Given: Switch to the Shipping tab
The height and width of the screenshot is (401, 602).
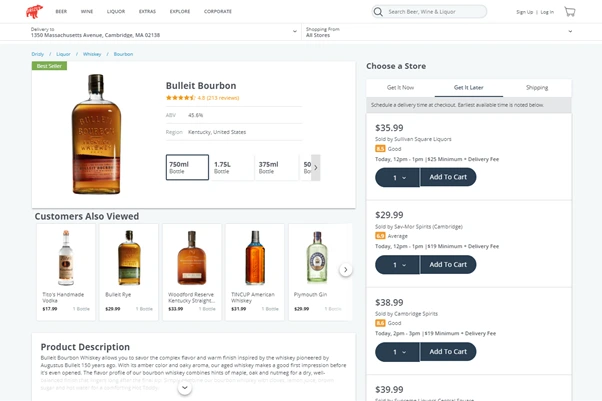Looking at the screenshot, I should point(537,88).
